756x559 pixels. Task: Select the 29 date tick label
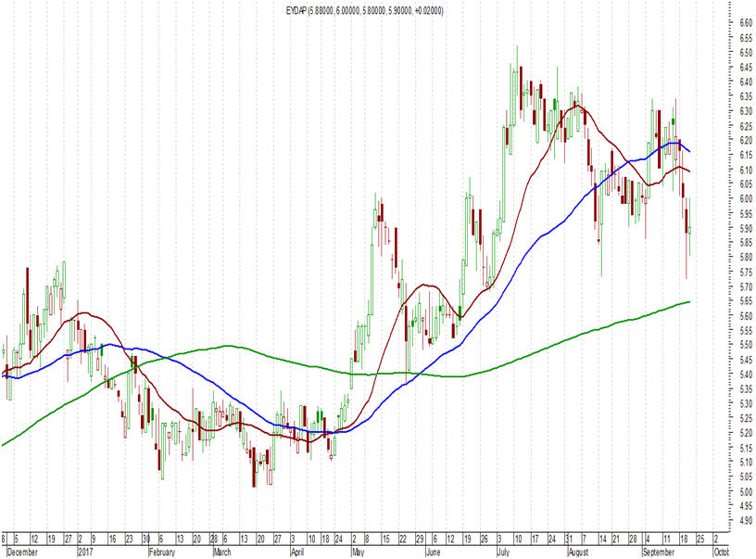coord(420,539)
